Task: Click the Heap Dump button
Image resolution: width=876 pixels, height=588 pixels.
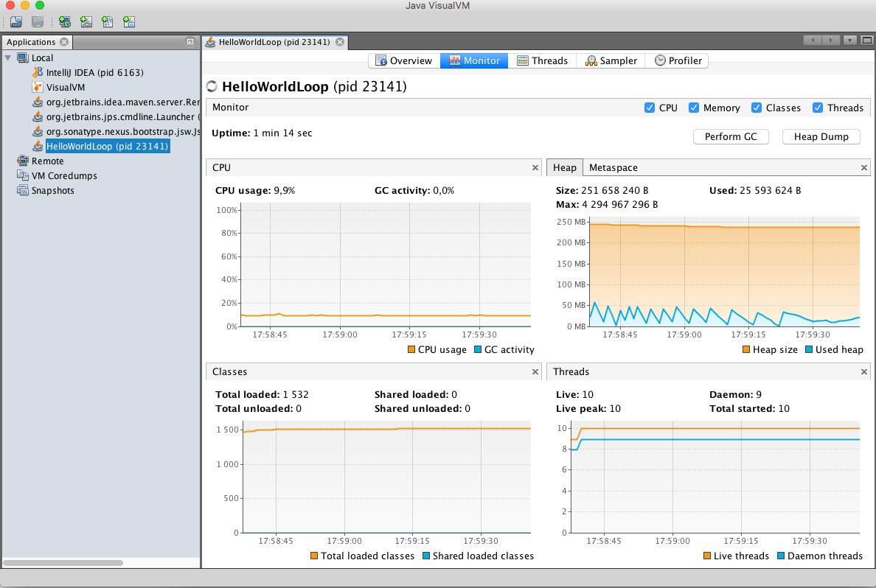Action: coord(821,137)
